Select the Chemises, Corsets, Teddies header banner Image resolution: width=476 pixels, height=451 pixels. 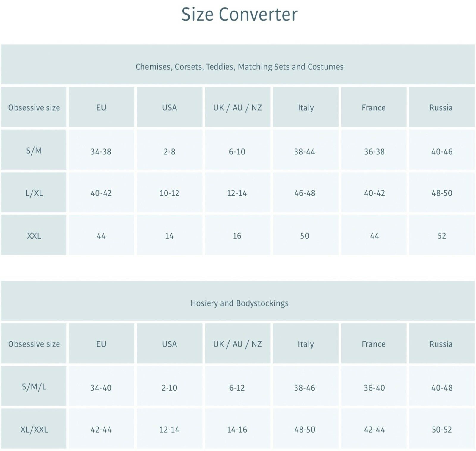238,65
